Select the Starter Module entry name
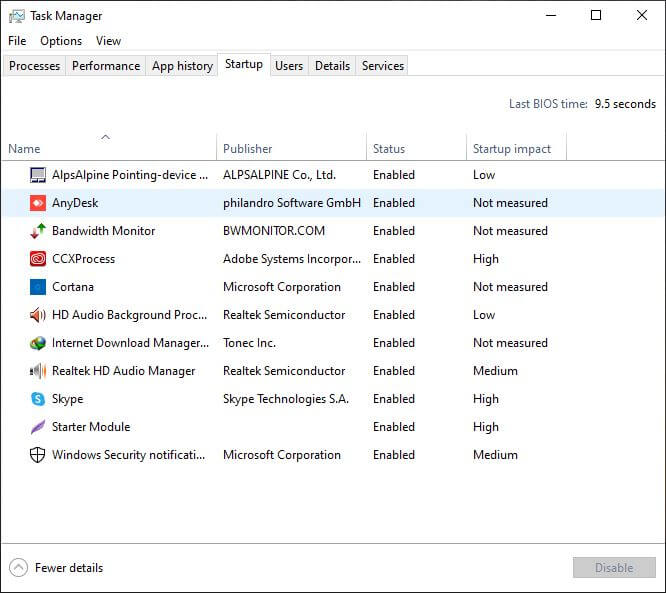 pos(91,427)
